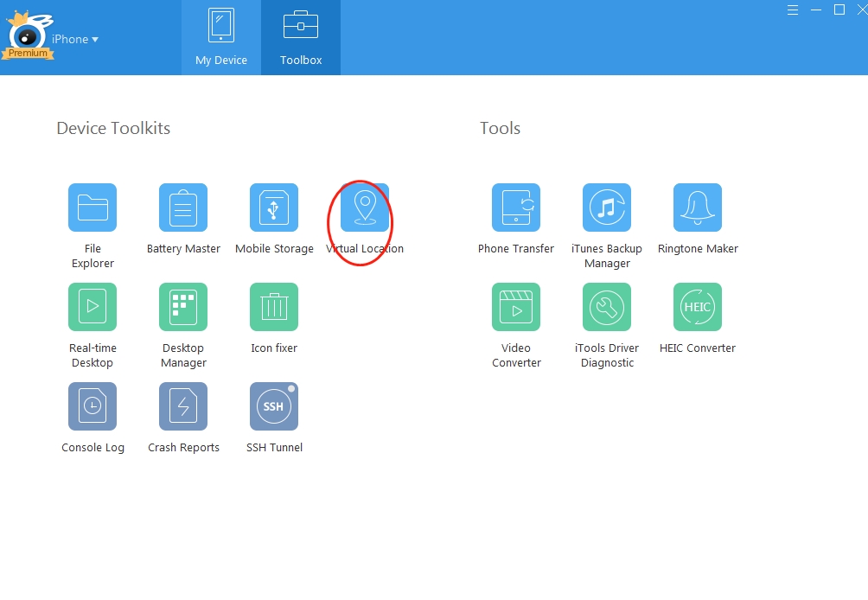Select the Toolbox tab
This screenshot has height=600, width=868.
point(300,37)
